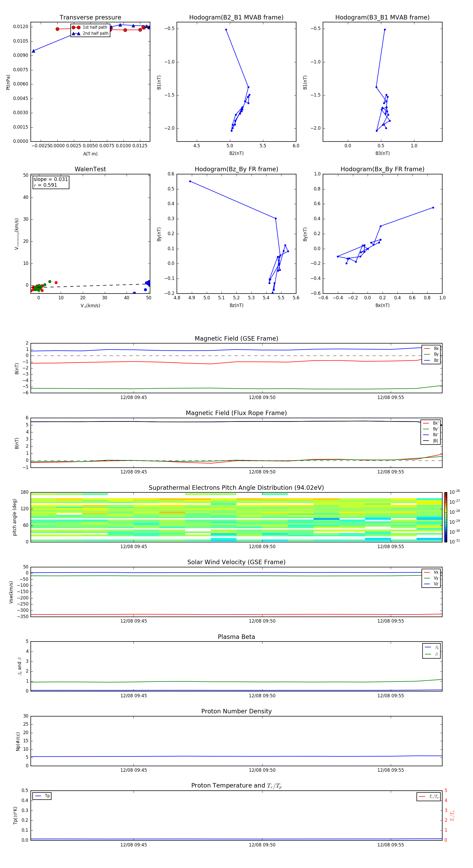This screenshot has width=473, height=868.
Task: Click the "pitch angle (deg)" axis label
Action: 14,517
